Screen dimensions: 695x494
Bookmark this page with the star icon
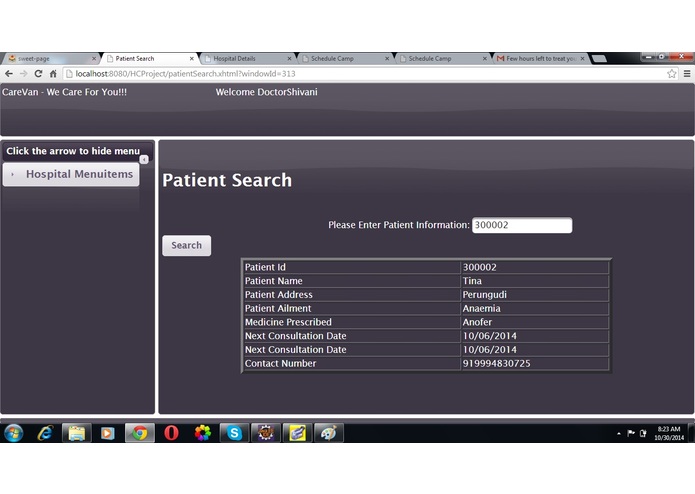[x=672, y=74]
